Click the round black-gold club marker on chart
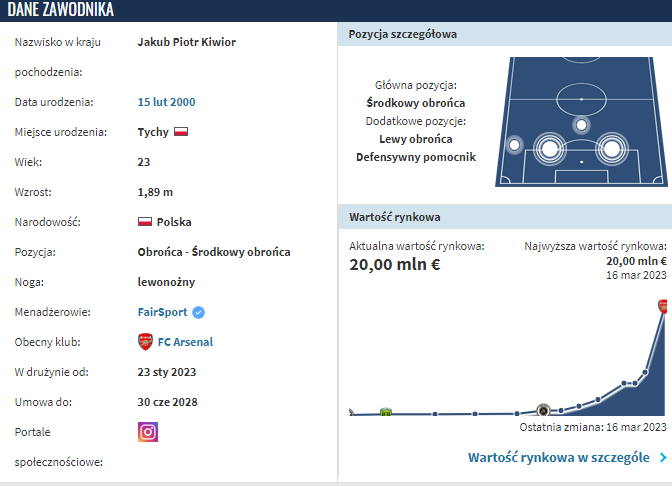Viewport: 672px width, 486px height. click(x=543, y=410)
